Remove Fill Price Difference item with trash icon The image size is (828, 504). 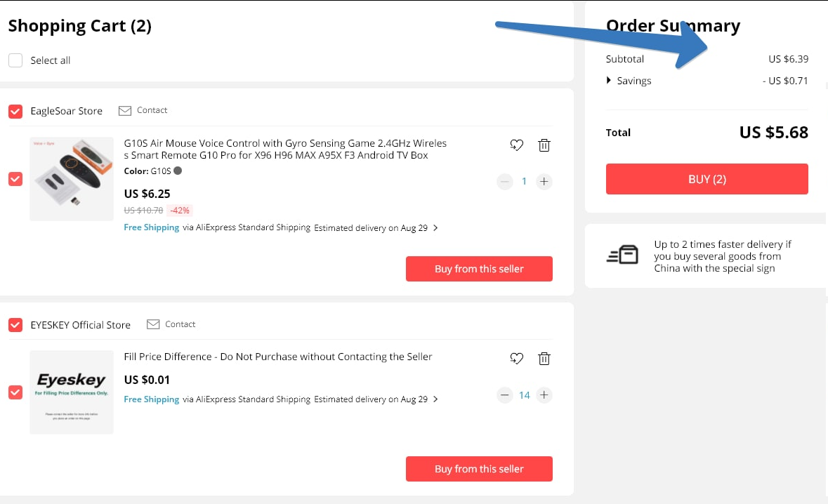(x=544, y=358)
